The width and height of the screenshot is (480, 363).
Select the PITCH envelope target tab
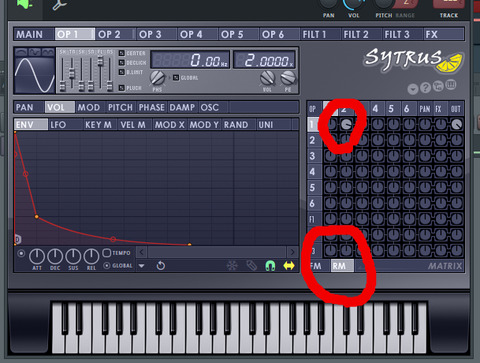(x=121, y=107)
